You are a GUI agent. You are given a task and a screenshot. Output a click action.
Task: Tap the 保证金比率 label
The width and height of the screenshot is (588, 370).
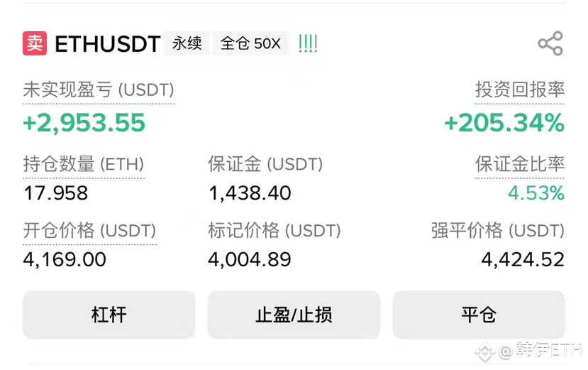pyautogui.click(x=520, y=164)
